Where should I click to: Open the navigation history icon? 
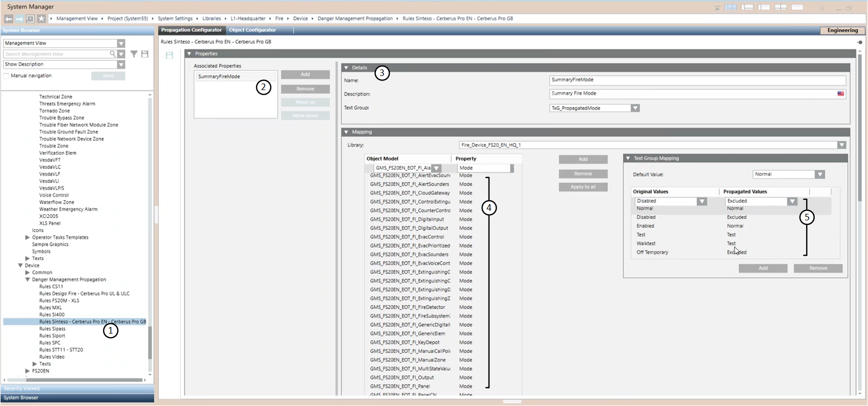[30, 19]
